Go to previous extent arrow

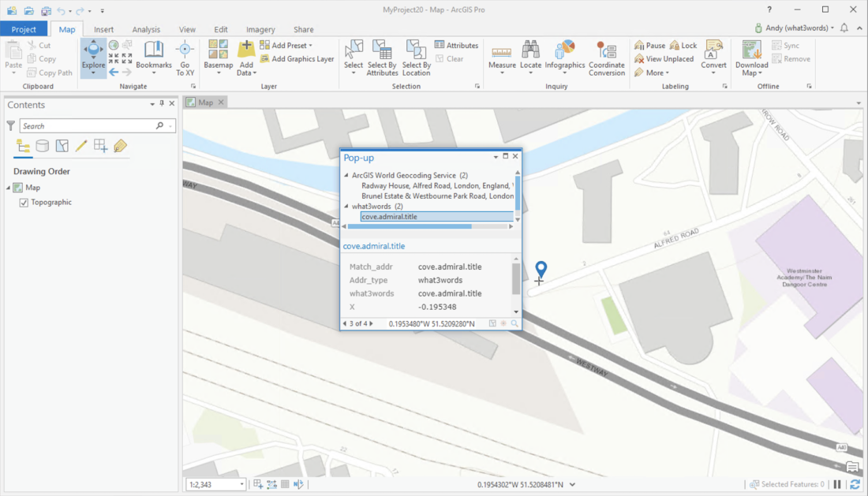114,72
